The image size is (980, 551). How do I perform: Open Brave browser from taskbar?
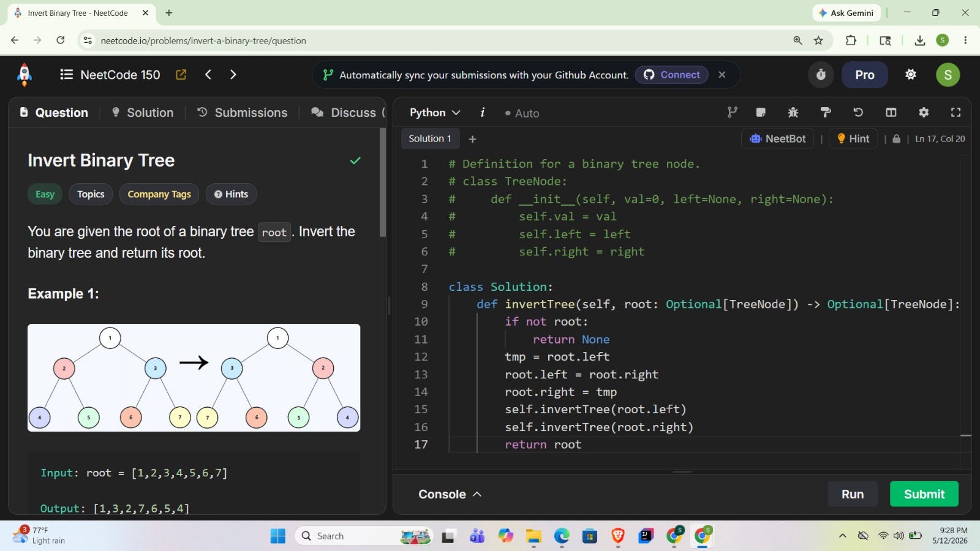[618, 536]
